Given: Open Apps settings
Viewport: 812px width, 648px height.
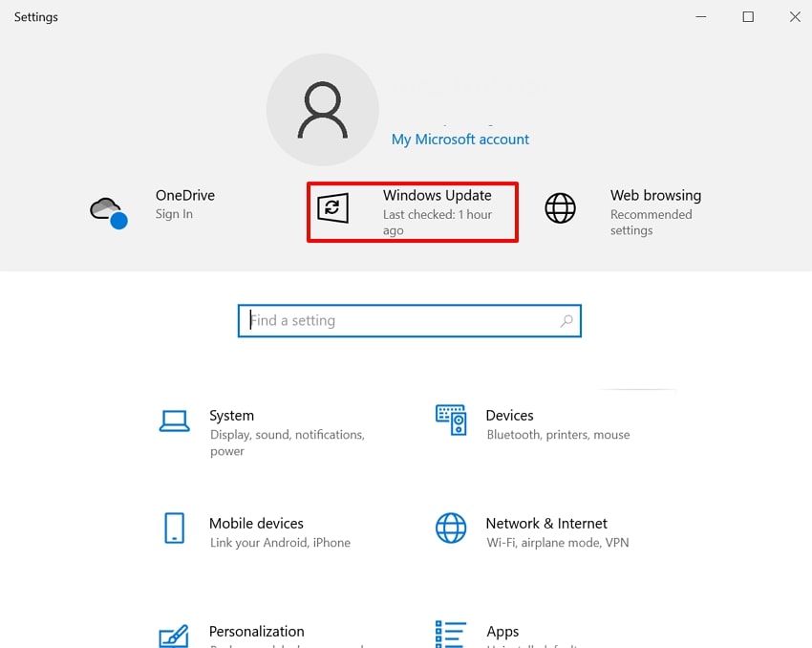Looking at the screenshot, I should 502,631.
